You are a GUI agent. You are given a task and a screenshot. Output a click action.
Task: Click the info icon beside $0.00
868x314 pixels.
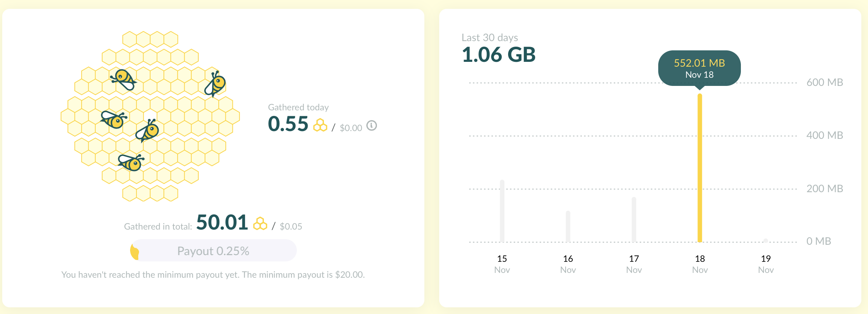coord(371,126)
